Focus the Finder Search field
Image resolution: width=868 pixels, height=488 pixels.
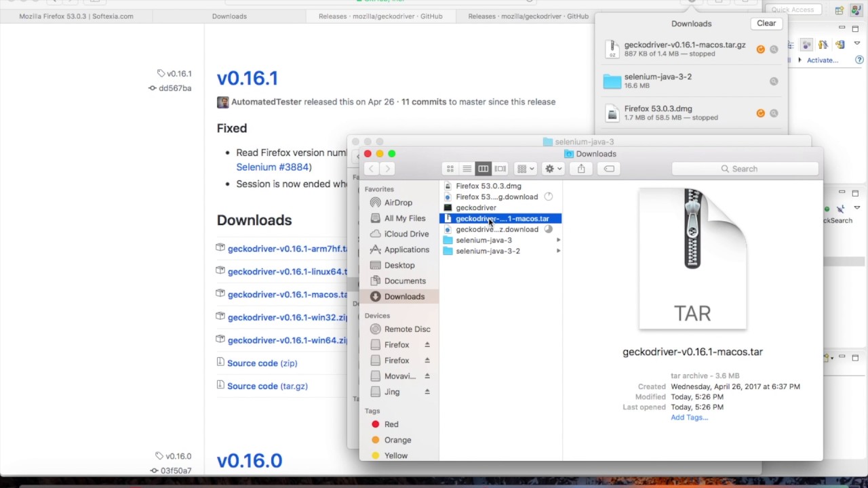745,169
